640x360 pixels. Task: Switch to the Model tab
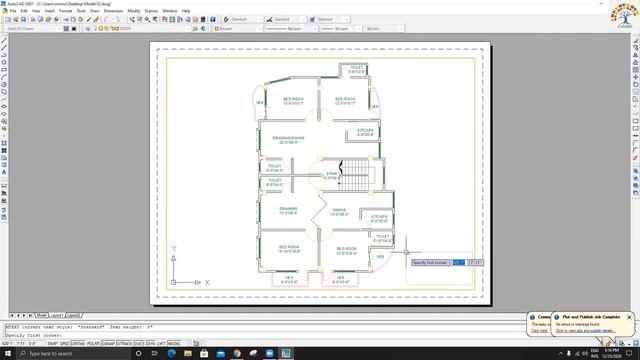pyautogui.click(x=41, y=316)
